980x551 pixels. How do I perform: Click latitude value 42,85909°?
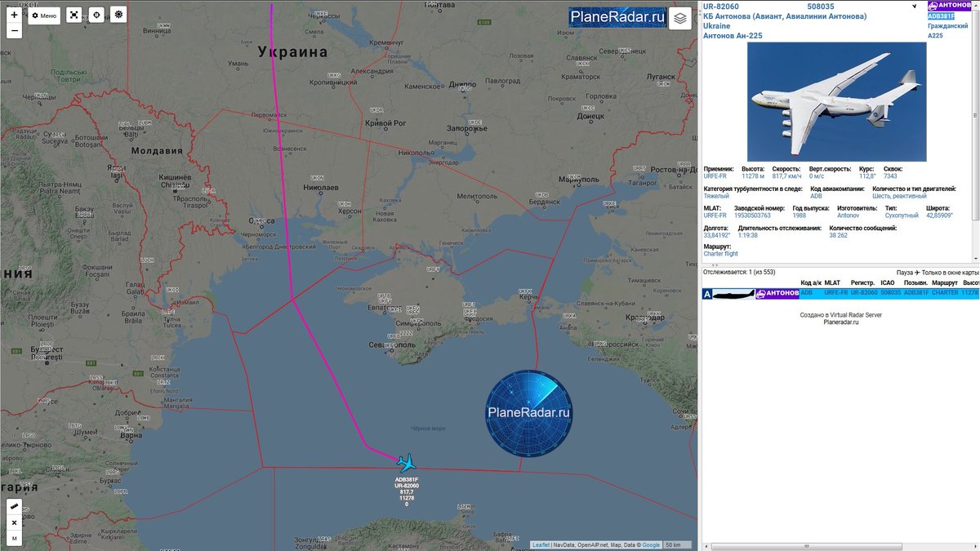pyautogui.click(x=941, y=216)
